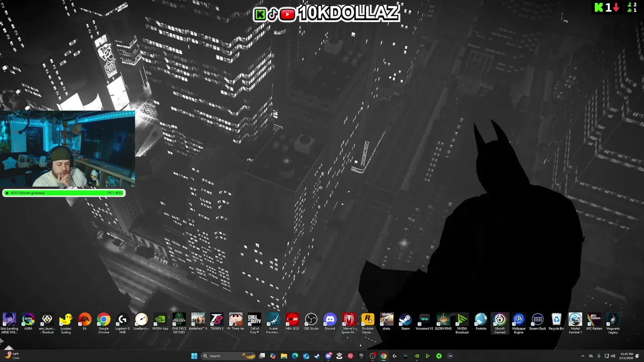Image resolution: width=644 pixels, height=362 pixels.
Task: Open Logitech G HUB from the taskbar
Action: [x=394, y=356]
